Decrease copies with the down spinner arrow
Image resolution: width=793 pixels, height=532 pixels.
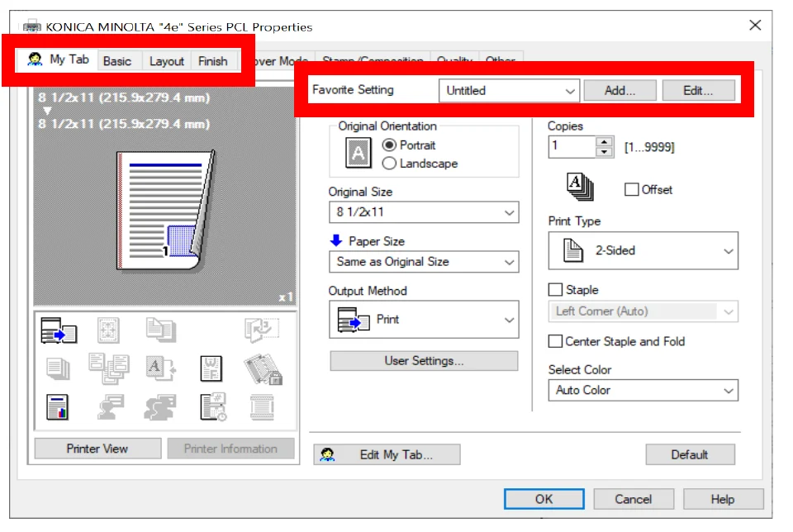(604, 152)
